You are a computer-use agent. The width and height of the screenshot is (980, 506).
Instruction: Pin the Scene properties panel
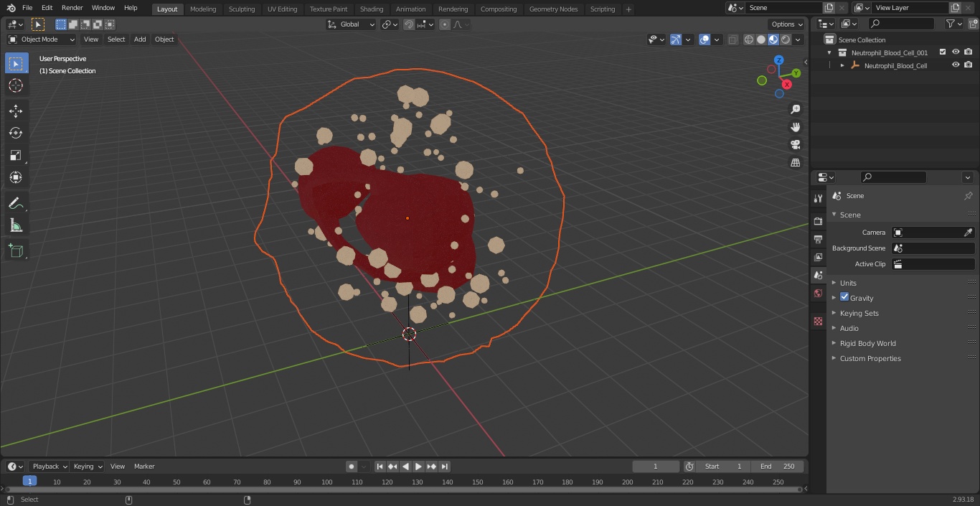[968, 196]
